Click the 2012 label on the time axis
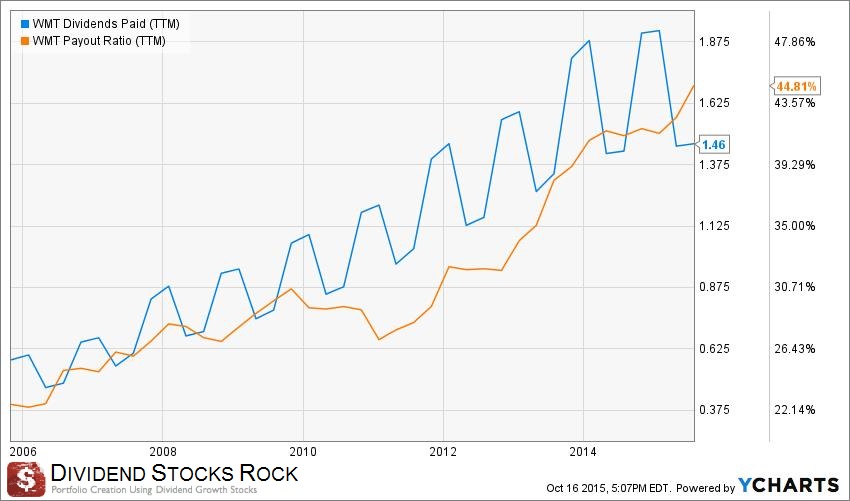This screenshot has width=850, height=501. pyautogui.click(x=442, y=450)
